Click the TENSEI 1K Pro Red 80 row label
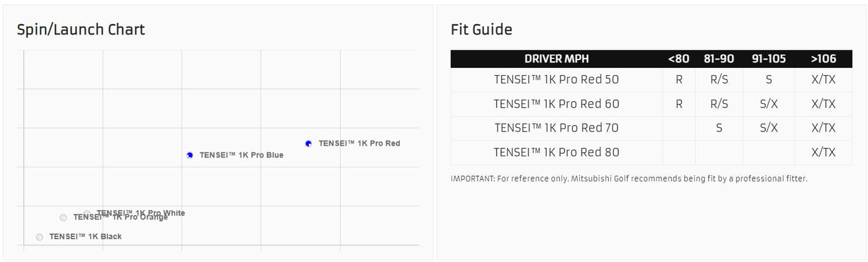868x262 pixels. 556,153
